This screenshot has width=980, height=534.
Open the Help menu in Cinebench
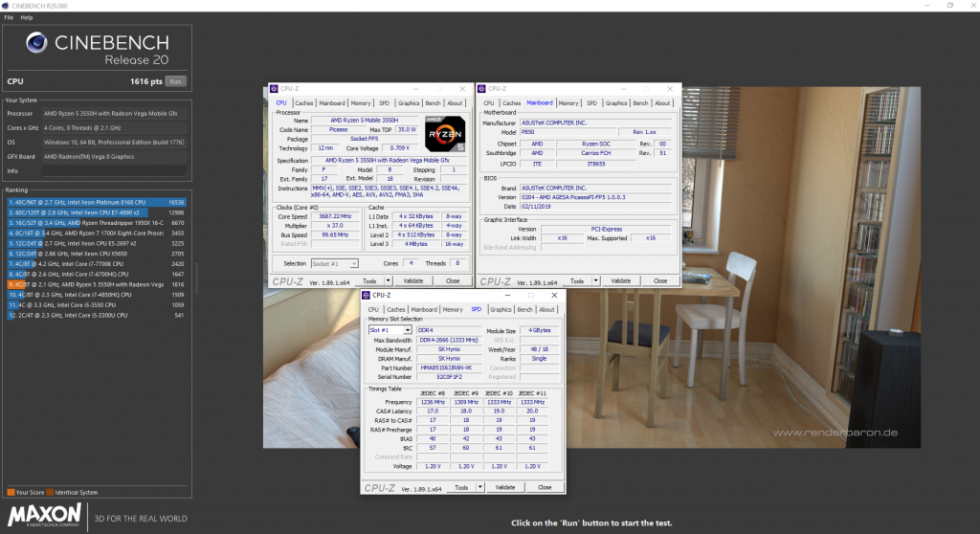[x=26, y=17]
